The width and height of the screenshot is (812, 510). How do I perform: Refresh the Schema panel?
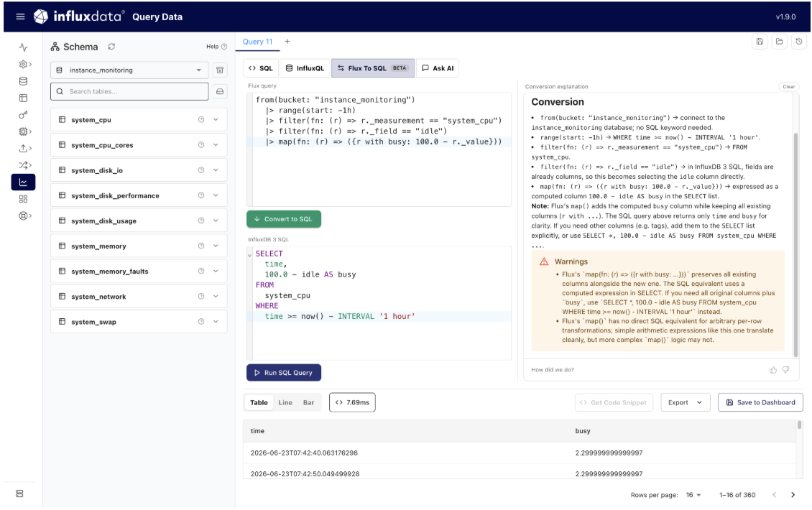(111, 47)
